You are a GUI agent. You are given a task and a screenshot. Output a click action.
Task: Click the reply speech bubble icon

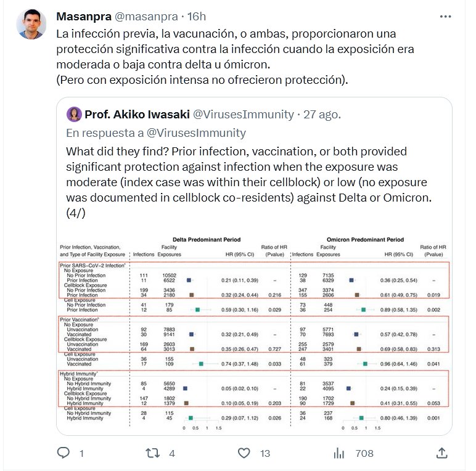[x=63, y=453]
